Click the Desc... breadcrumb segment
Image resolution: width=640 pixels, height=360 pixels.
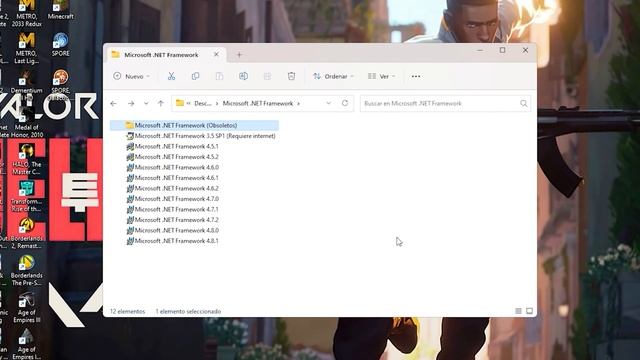click(203, 104)
